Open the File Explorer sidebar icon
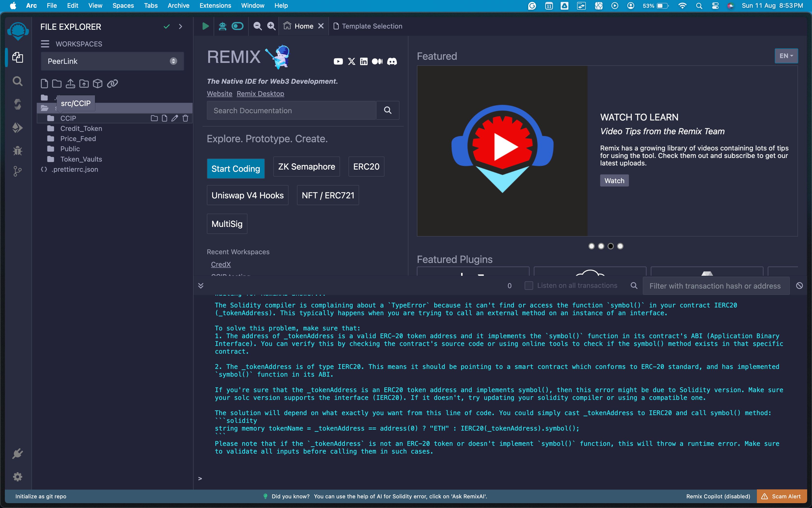The width and height of the screenshot is (812, 508). (x=17, y=58)
